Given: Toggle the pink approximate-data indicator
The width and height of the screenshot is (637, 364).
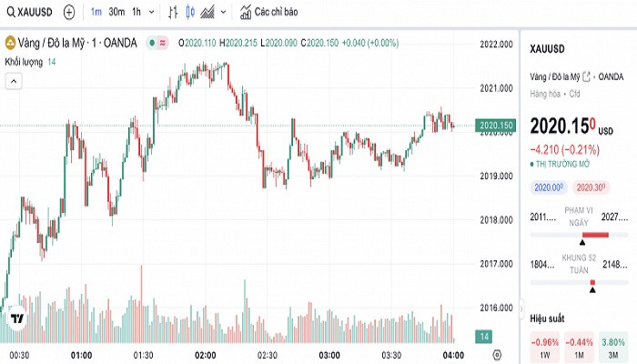Looking at the screenshot, I should 163,43.
